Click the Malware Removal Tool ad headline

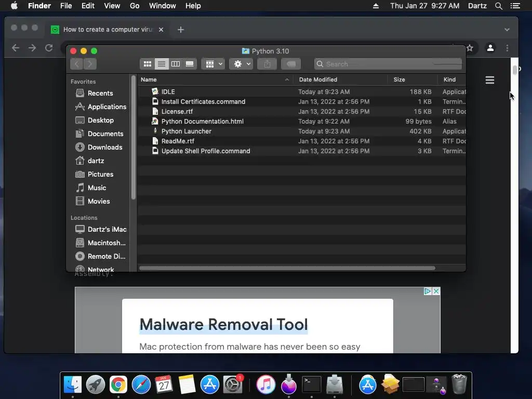(223, 324)
